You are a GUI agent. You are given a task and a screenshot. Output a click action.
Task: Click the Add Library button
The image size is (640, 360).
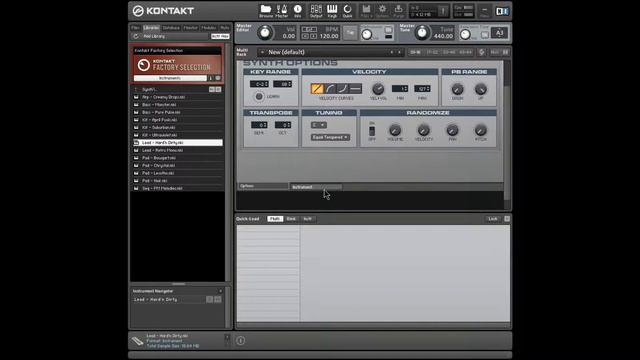click(x=154, y=36)
